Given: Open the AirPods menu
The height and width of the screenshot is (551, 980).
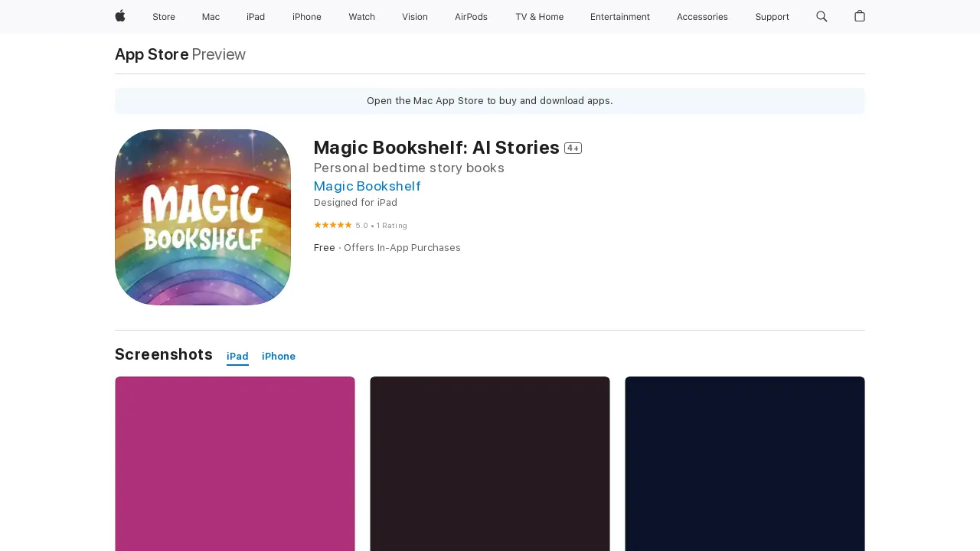Looking at the screenshot, I should pos(471,17).
